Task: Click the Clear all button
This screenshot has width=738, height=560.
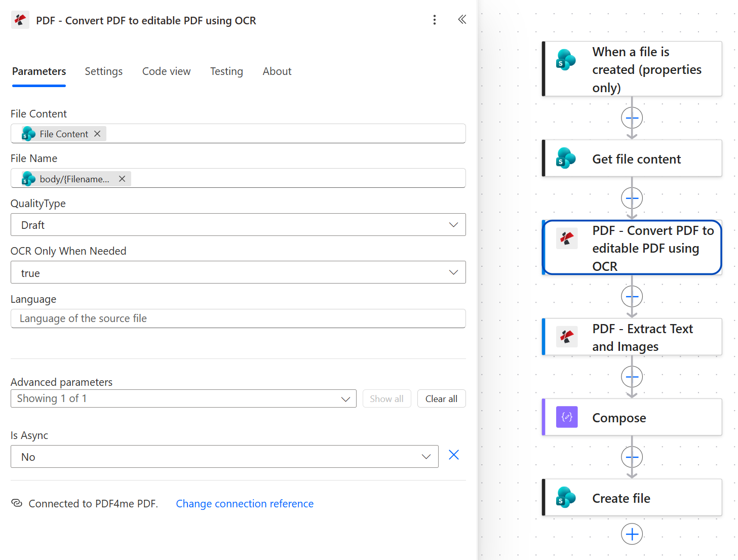Action: pyautogui.click(x=441, y=398)
